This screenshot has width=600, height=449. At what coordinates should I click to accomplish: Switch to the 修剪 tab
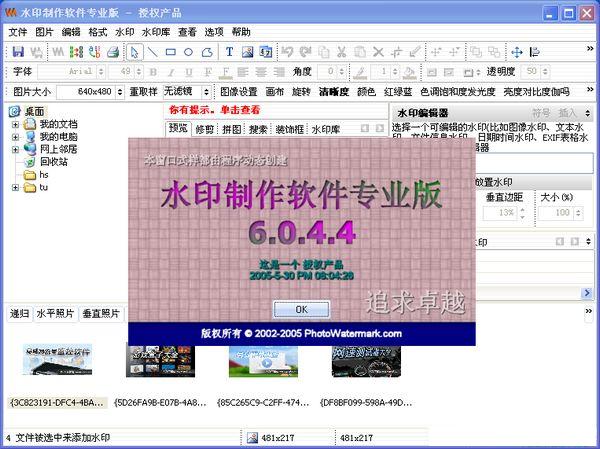(205, 129)
